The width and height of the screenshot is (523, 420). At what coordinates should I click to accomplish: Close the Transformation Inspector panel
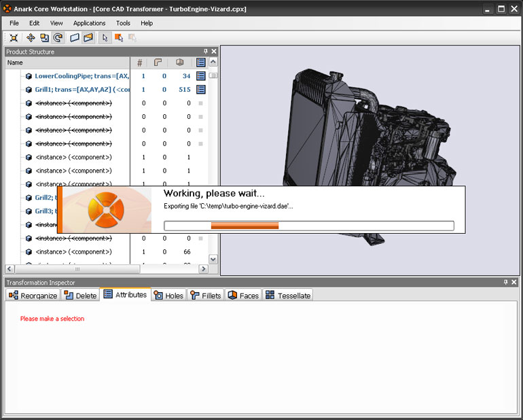(514, 283)
